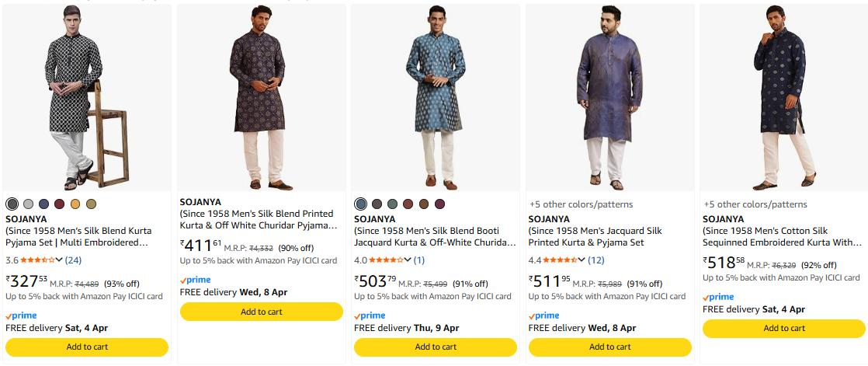This screenshot has height=366, width=868.
Task: Show +5 other colors for the Jacquard Silk kurta
Action: [x=581, y=204]
